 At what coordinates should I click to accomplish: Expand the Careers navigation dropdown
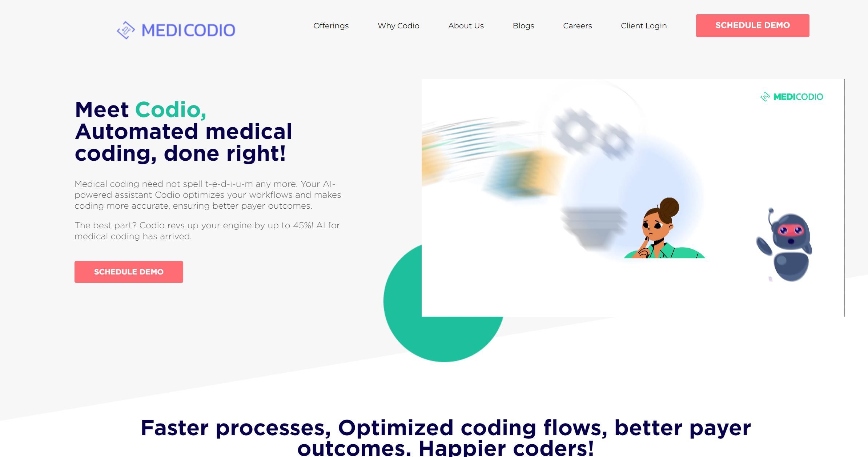tap(577, 25)
